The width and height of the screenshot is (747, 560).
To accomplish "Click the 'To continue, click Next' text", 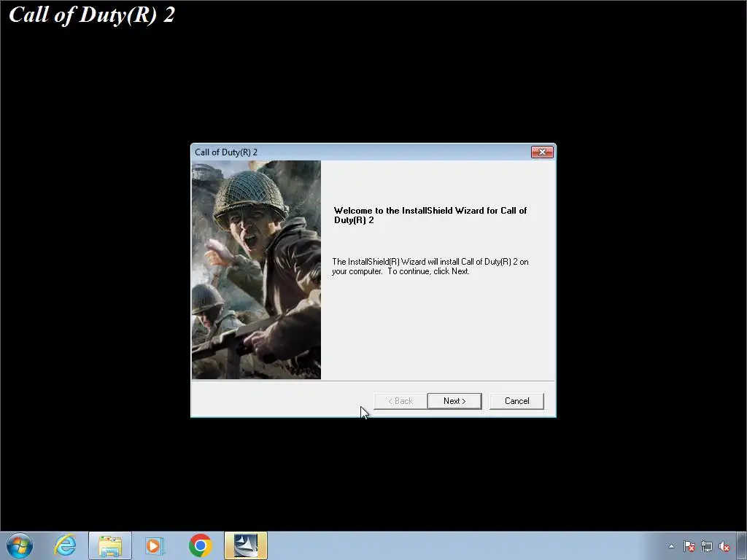I will (429, 271).
